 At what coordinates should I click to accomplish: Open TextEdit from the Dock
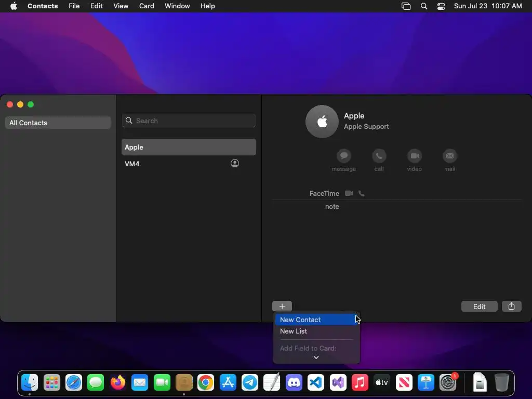coord(272,382)
